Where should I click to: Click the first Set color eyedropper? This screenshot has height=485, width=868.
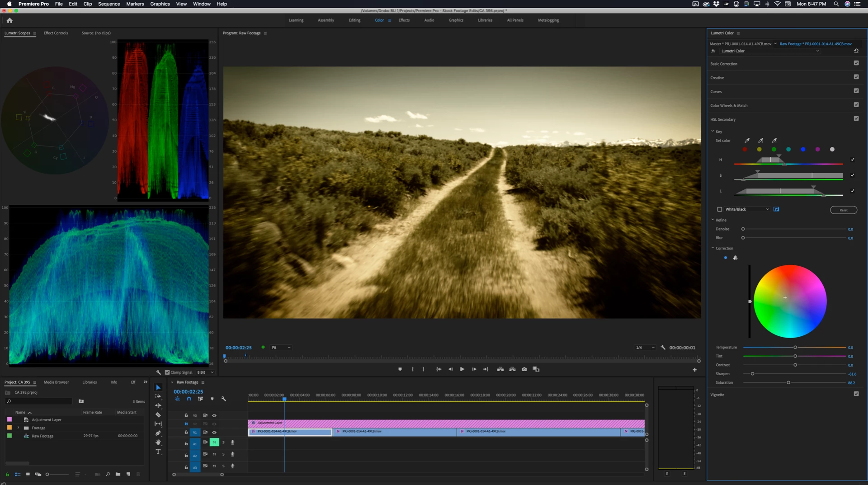tap(747, 141)
